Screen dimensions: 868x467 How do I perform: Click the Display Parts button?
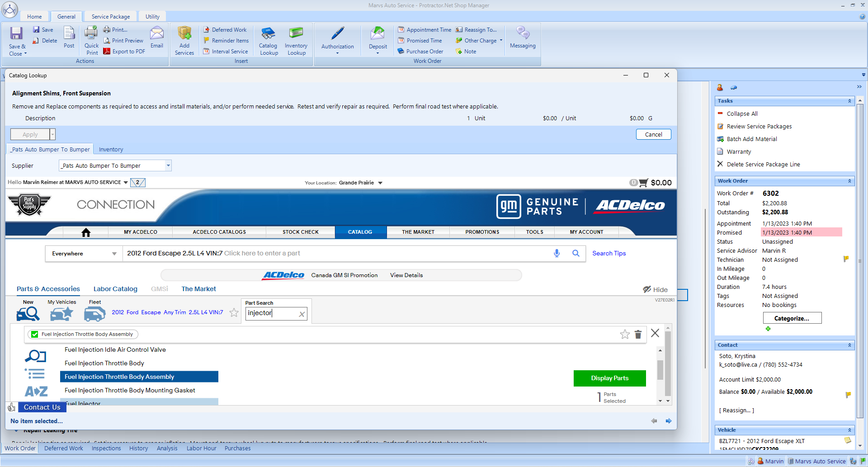pos(609,378)
